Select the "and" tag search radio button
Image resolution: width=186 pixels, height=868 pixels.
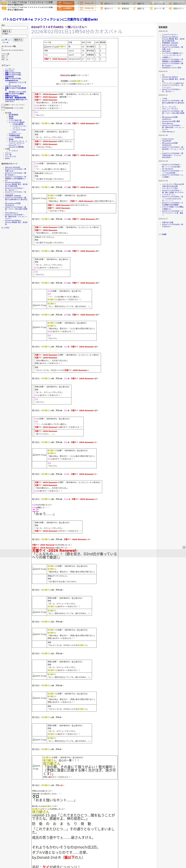(6, 39)
